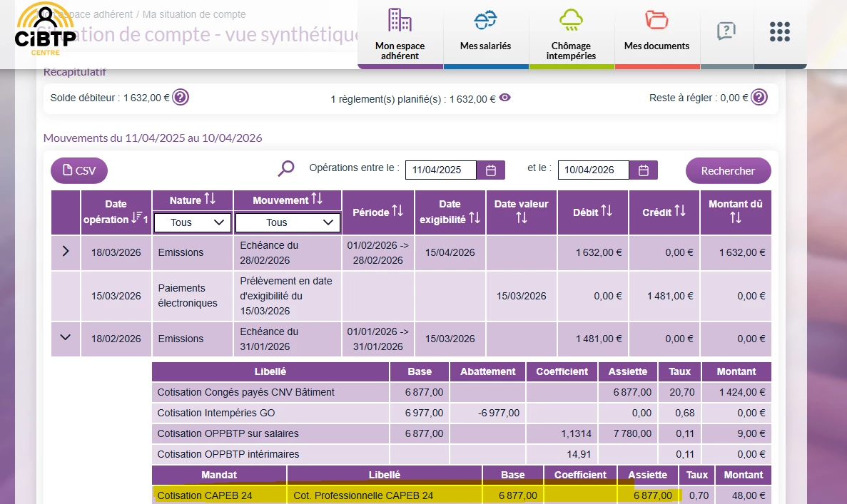This screenshot has width=847, height=504.
Task: Open calendar picker for start date
Action: coord(490,170)
